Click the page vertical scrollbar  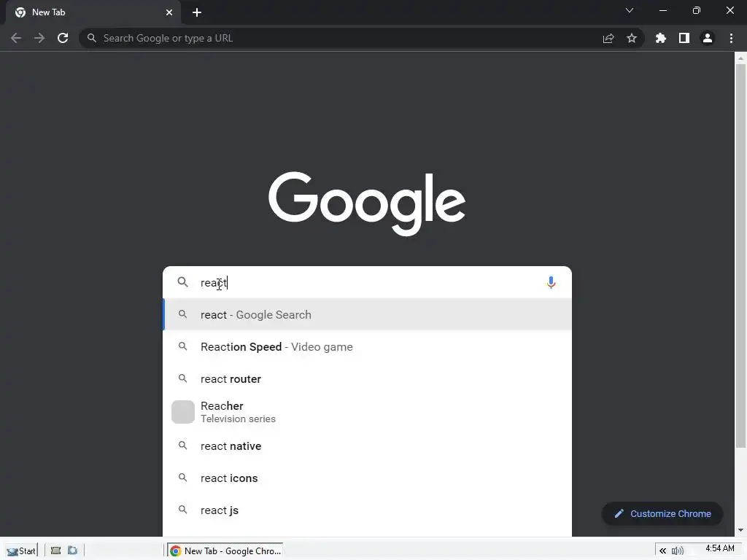coord(740,257)
